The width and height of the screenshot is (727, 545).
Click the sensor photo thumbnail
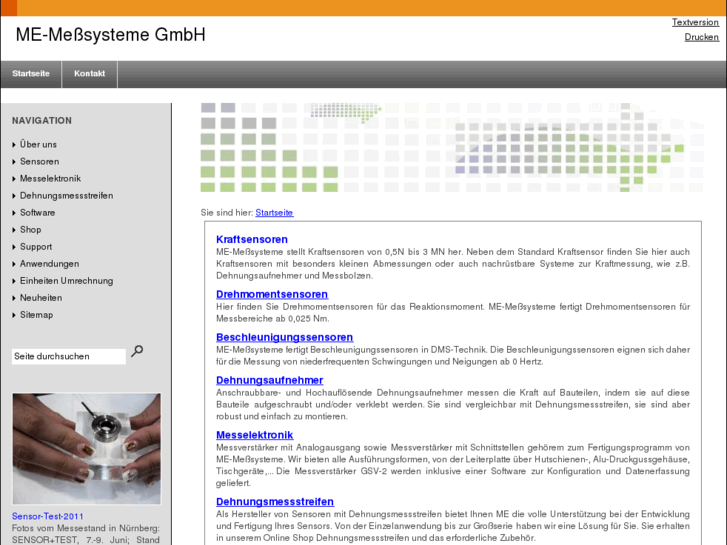tap(87, 449)
